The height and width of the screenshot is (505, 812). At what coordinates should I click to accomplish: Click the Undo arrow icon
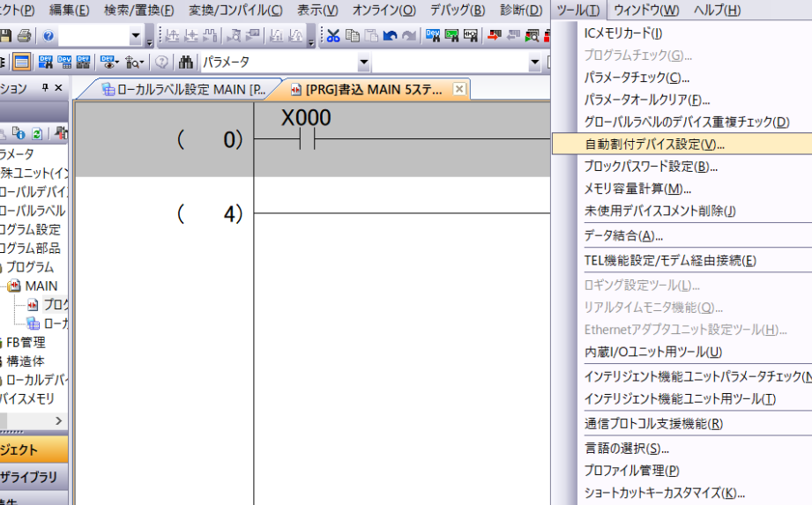390,36
